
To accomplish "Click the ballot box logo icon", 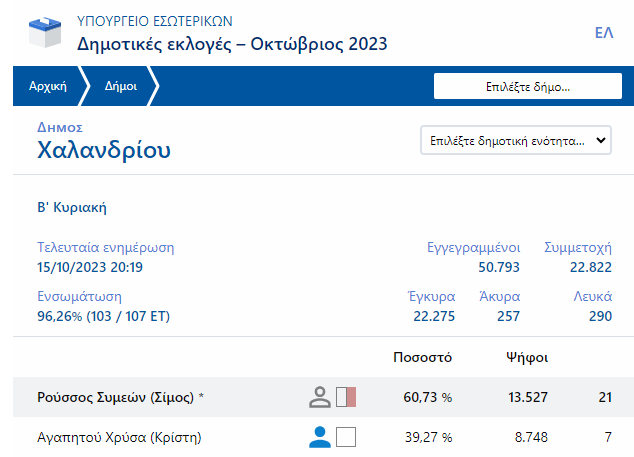I will pyautogui.click(x=41, y=33).
